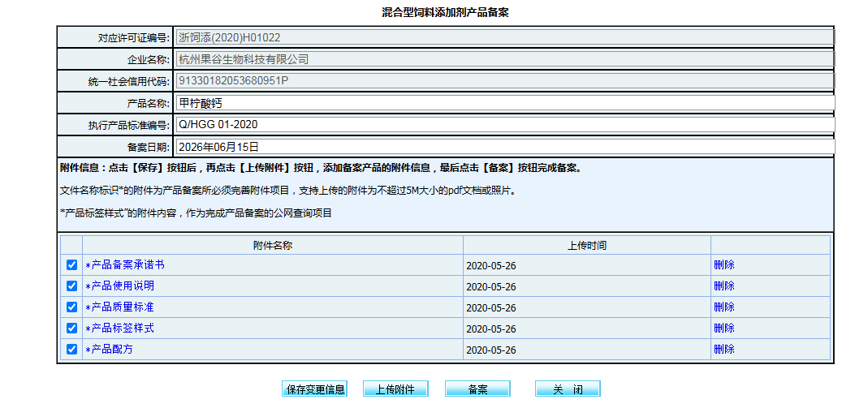Select upload date in 产品标签样式 row
Image resolution: width=868 pixels, height=408 pixels.
point(491,329)
